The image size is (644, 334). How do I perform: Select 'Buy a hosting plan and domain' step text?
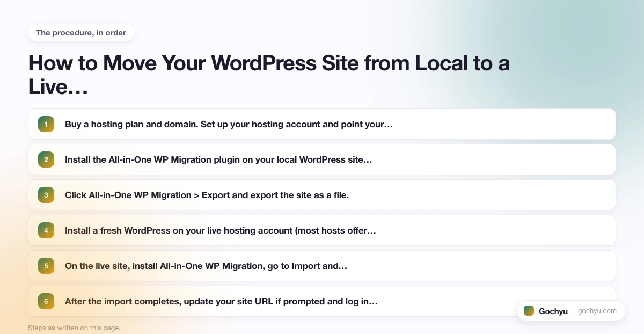coord(229,124)
